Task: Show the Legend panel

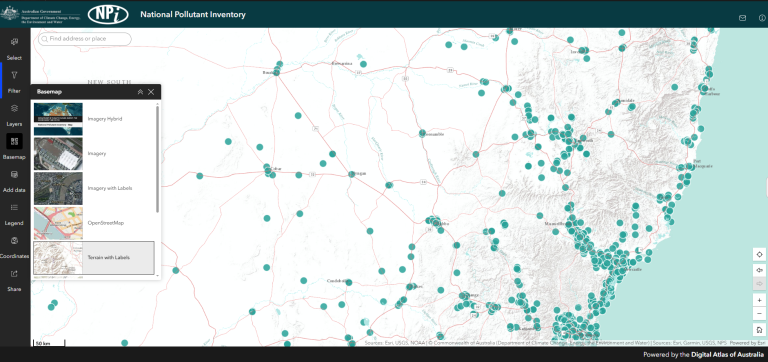Action: pos(14,214)
